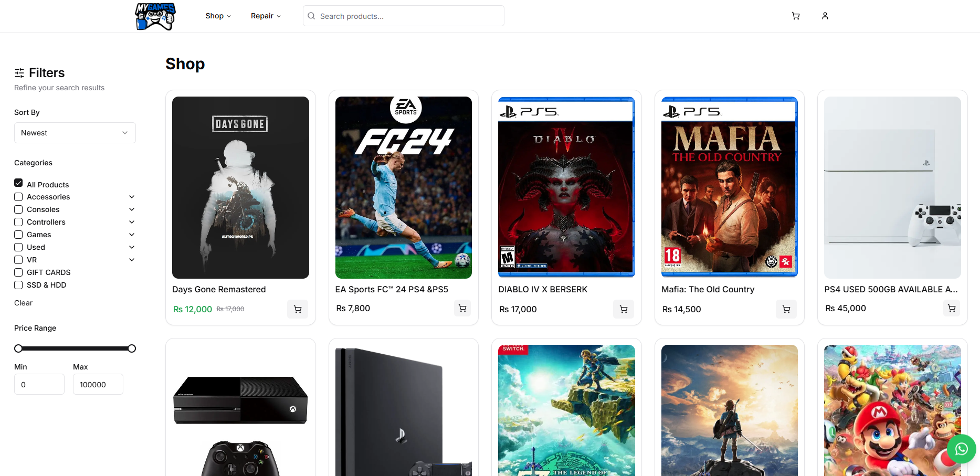Add Mafia: The Old Country to cart

coord(786,309)
